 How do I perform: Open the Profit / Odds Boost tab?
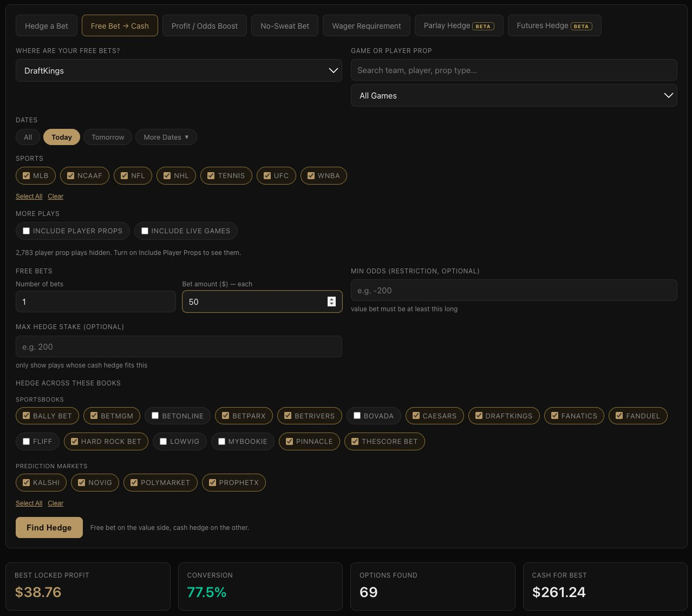point(205,25)
